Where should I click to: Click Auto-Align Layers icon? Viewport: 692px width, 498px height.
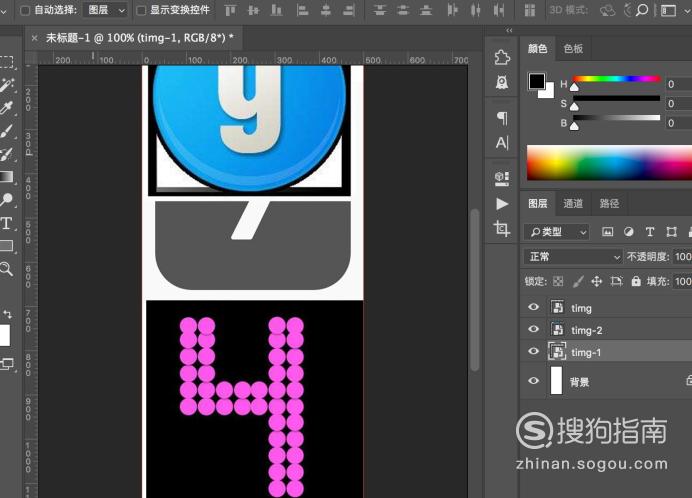[529, 10]
